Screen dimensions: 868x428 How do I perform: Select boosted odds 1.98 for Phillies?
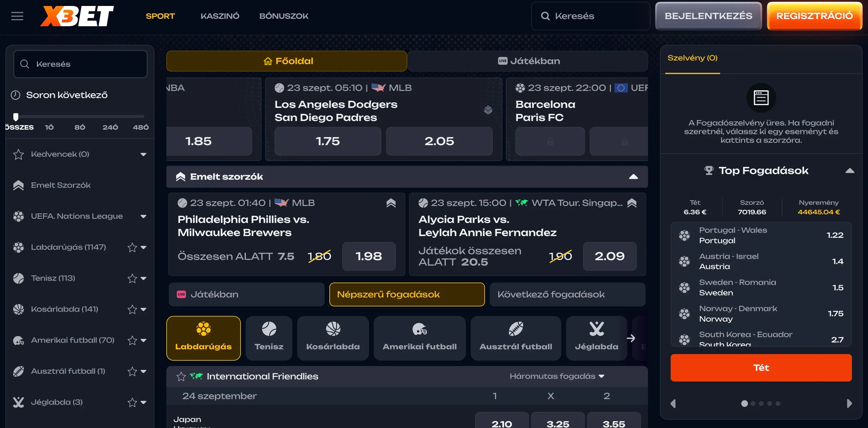click(x=369, y=256)
